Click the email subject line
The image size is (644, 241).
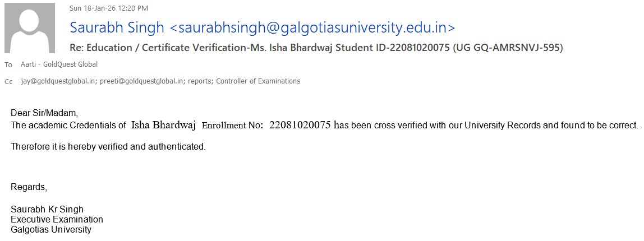click(x=316, y=48)
